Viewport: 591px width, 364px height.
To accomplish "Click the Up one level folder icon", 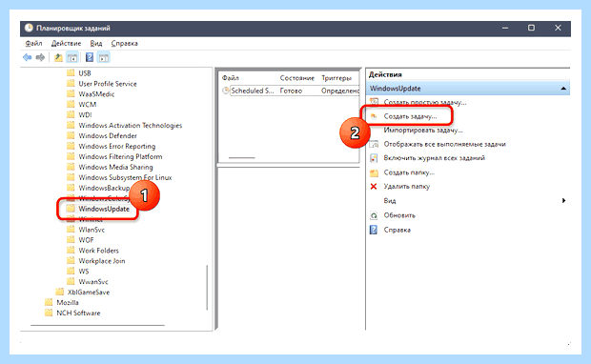I will [x=58, y=58].
